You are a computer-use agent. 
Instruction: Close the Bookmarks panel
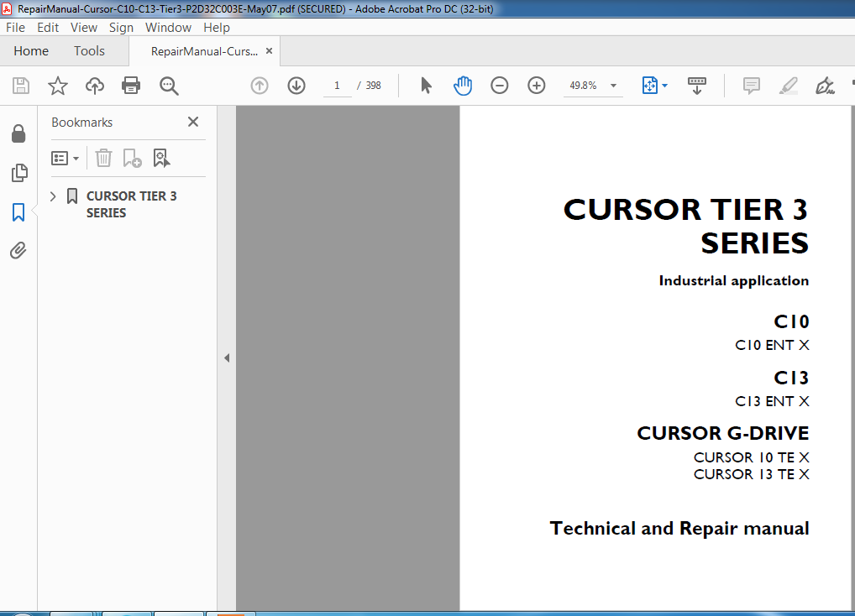(193, 122)
